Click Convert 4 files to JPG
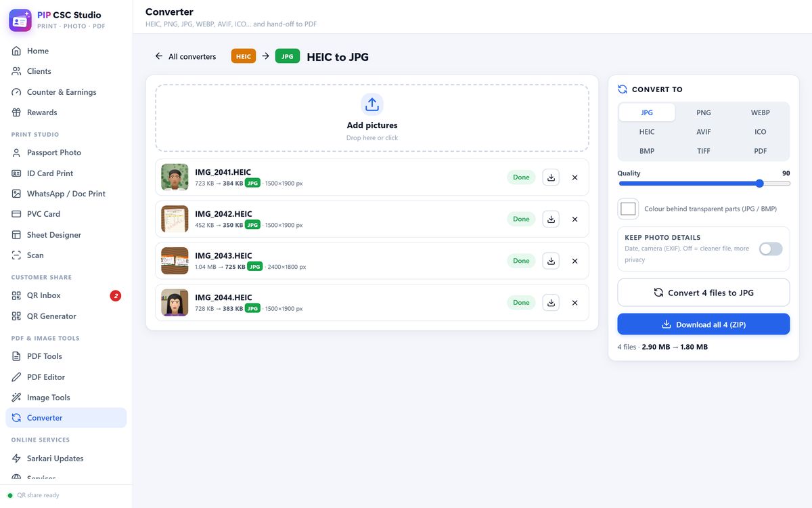The width and height of the screenshot is (812, 508). coord(704,293)
